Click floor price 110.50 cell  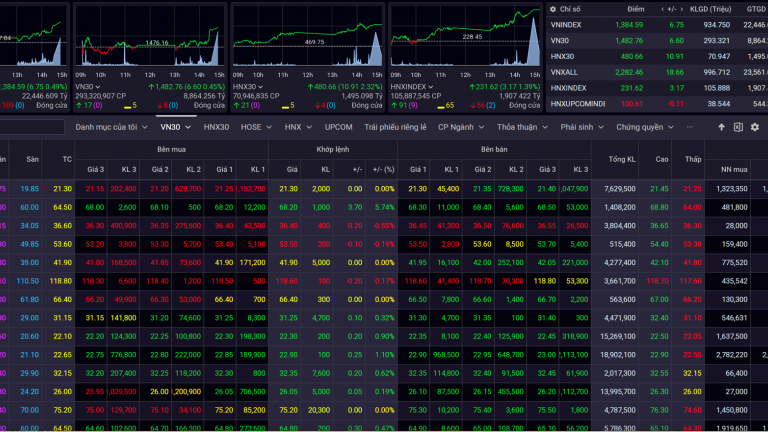coord(27,281)
